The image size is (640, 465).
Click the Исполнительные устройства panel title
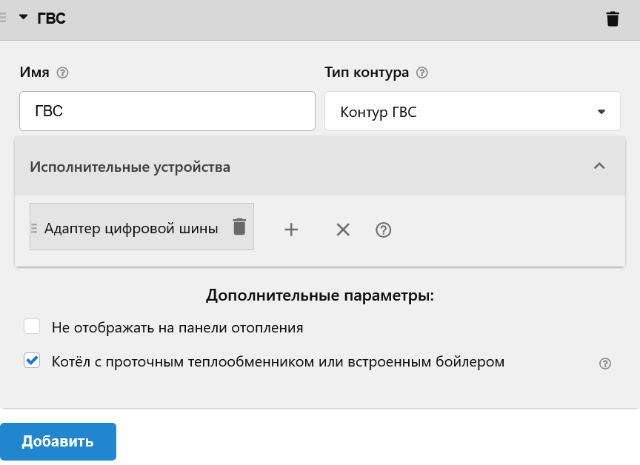pos(130,167)
